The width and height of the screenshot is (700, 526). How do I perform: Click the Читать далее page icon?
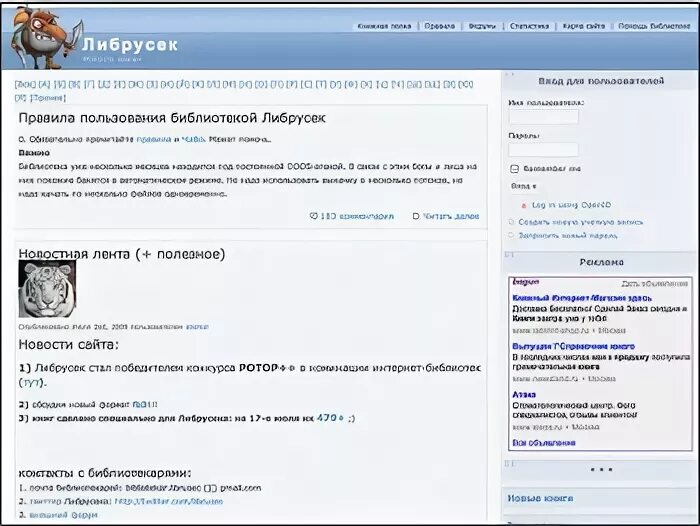pyautogui.click(x=416, y=216)
